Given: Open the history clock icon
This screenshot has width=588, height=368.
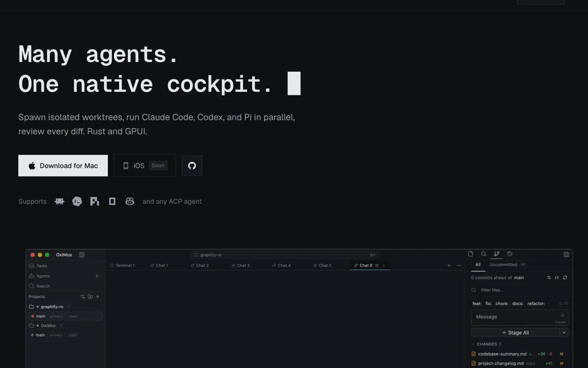Looking at the screenshot, I should point(510,254).
